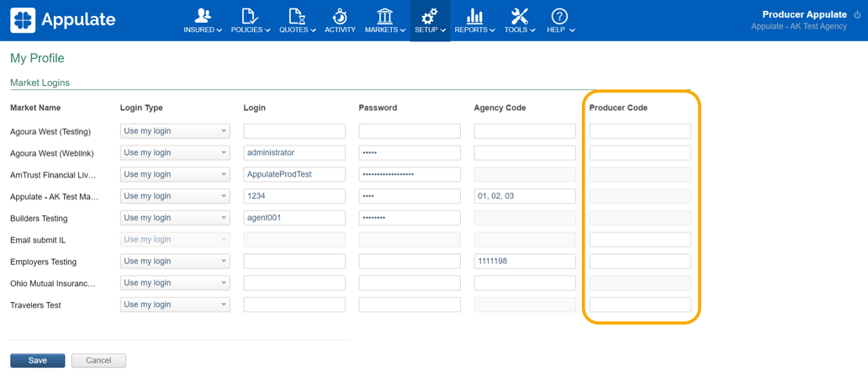The height and width of the screenshot is (377, 868).
Task: Click Login field containing administrator
Action: [294, 153]
